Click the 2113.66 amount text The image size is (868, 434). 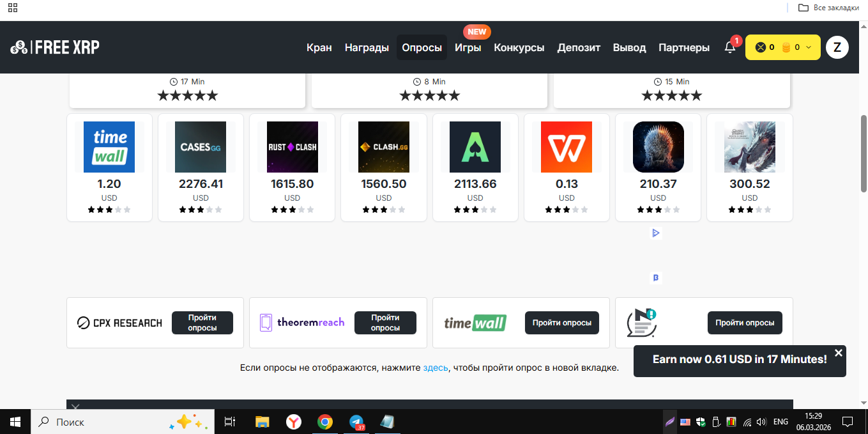[475, 184]
